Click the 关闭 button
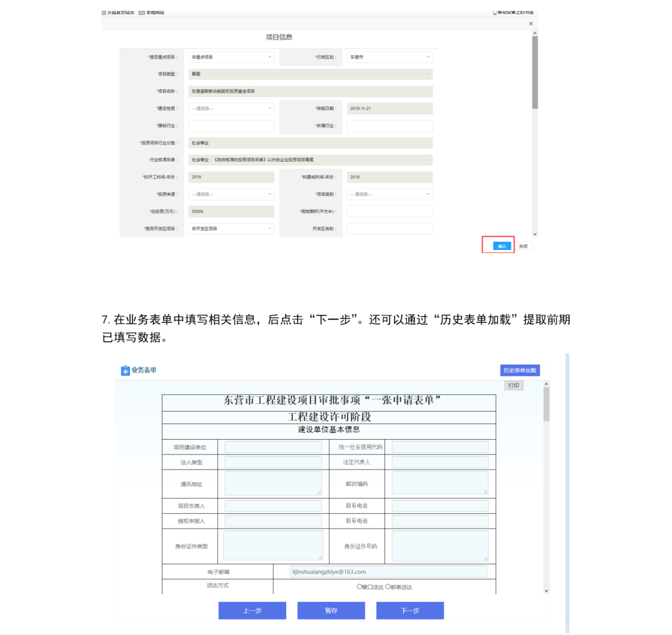This screenshot has width=672, height=635. pyautogui.click(x=523, y=246)
